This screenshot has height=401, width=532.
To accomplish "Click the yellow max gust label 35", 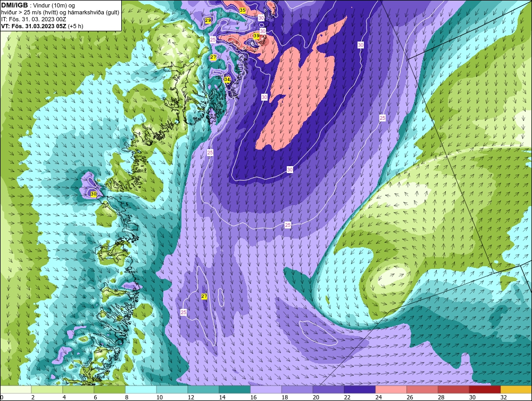I will [242, 10].
